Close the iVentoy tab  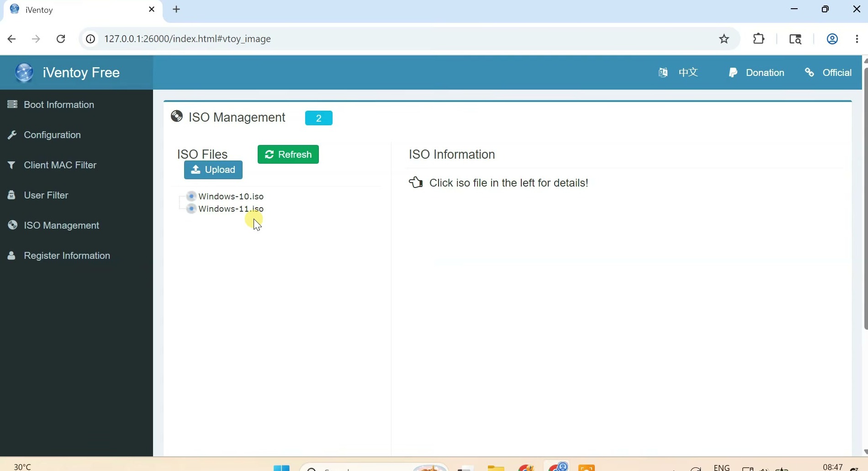tap(152, 10)
